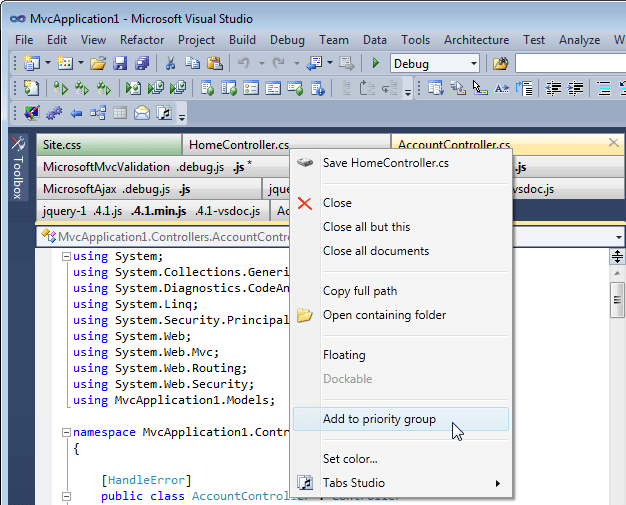Click the Find in Files binoculars icon
Screen dimensions: 626x505
(x=500, y=63)
